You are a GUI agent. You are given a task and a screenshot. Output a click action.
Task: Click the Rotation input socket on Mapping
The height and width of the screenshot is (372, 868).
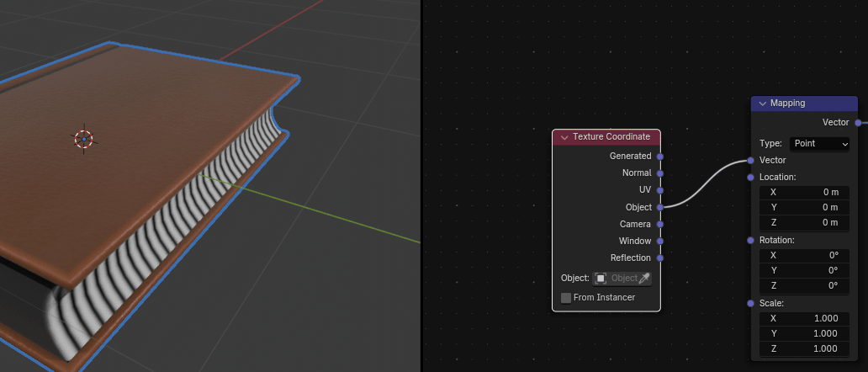tap(750, 240)
